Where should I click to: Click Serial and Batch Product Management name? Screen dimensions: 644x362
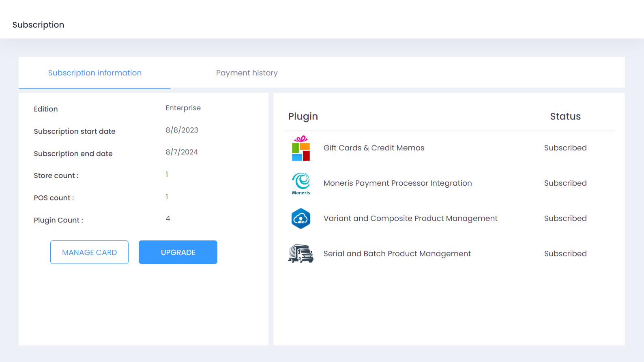(x=397, y=254)
